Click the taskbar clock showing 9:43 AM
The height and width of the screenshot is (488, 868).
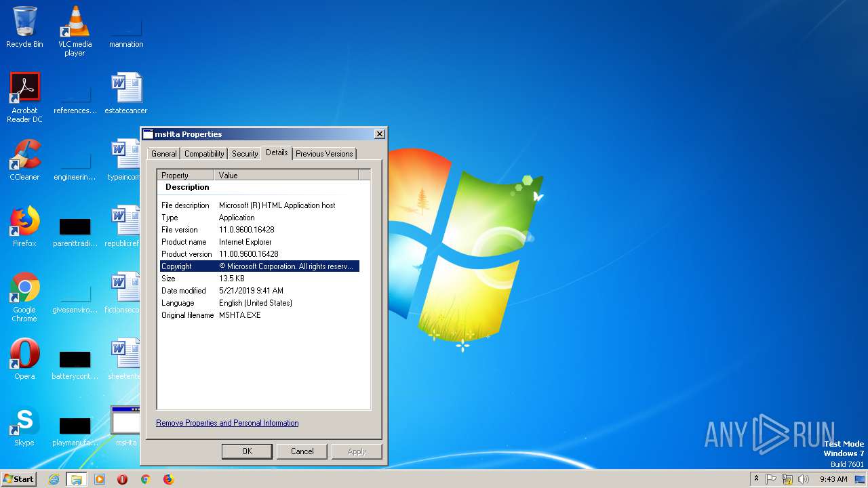tap(833, 479)
